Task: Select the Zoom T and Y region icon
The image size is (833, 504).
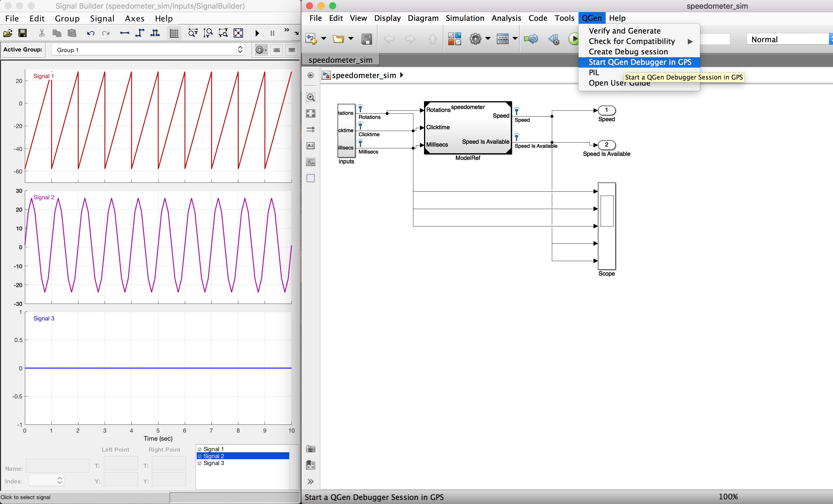Action: pos(224,33)
